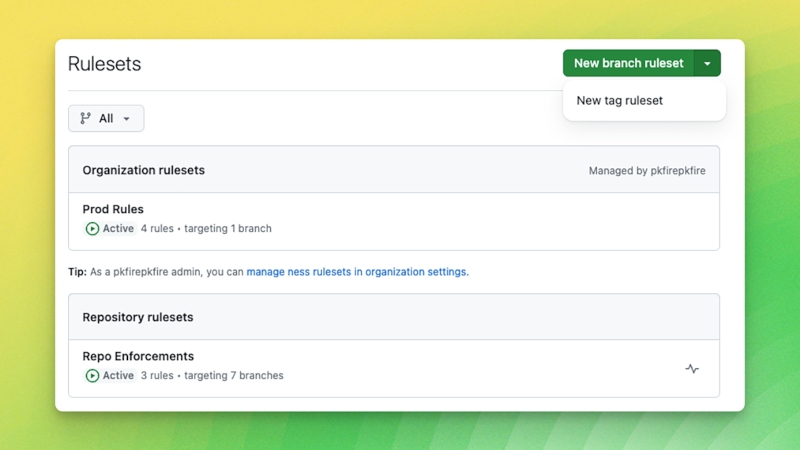Open the All branch filter dropdown

[106, 118]
